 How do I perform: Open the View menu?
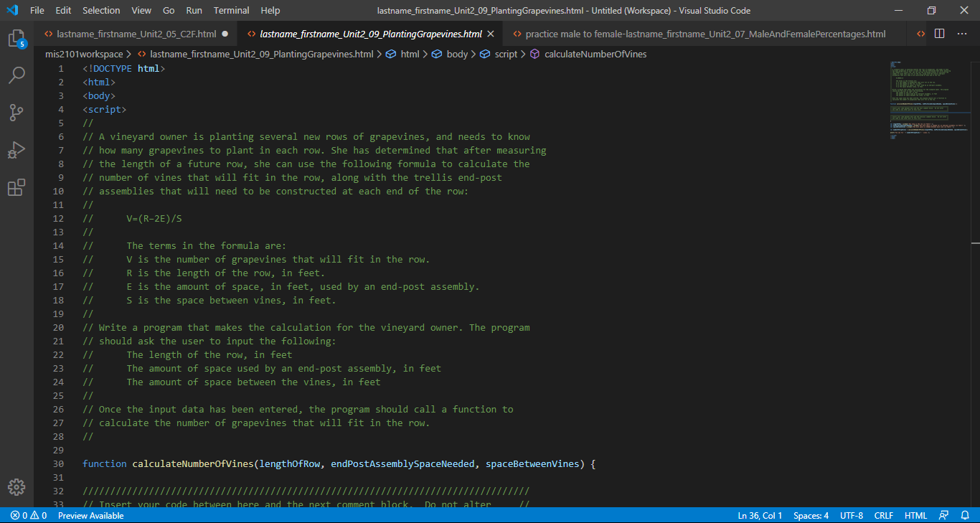coord(141,10)
